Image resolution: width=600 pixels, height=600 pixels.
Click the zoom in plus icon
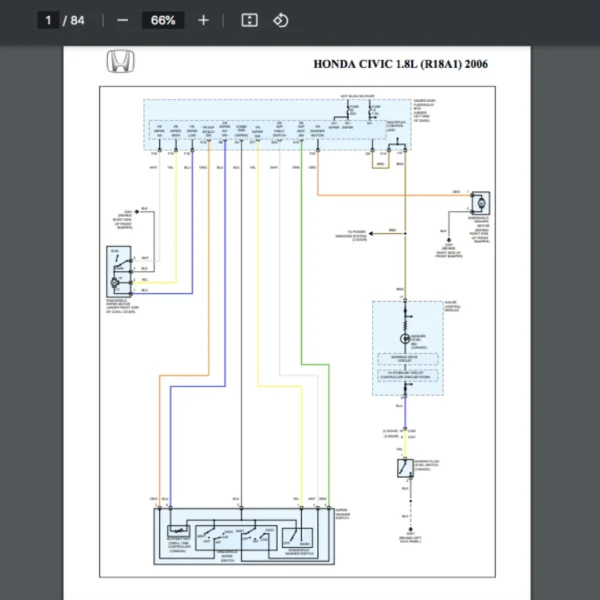tap(203, 20)
